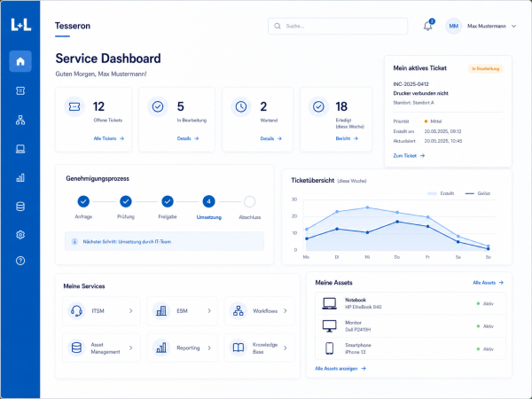Click the Nächster Schritt: Umsetzung durch IT-Team text
532x399 pixels.
[x=127, y=241]
